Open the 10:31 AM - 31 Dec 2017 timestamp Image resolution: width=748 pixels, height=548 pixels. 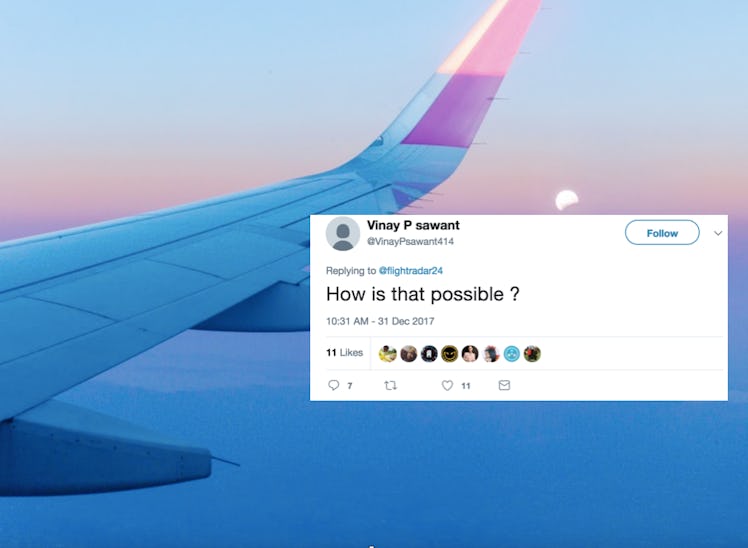(x=380, y=321)
